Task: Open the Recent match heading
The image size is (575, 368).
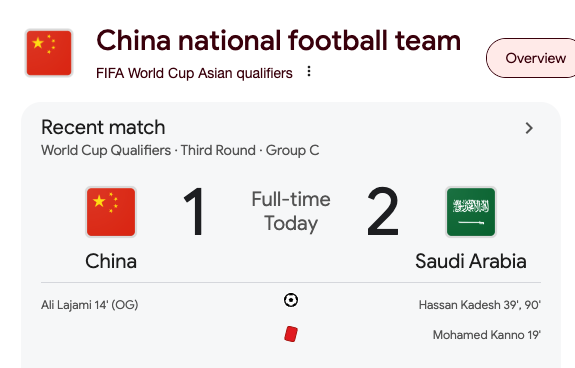Action: click(x=103, y=127)
